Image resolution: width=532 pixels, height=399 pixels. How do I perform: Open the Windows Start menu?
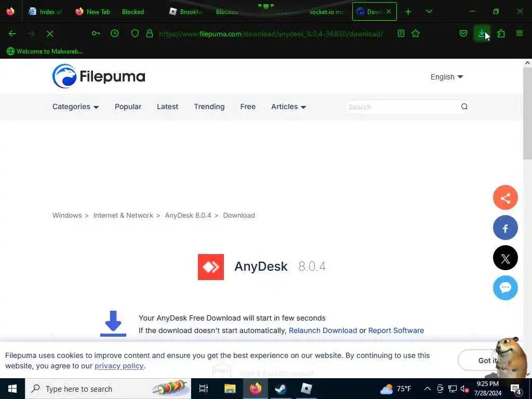pyautogui.click(x=12, y=389)
